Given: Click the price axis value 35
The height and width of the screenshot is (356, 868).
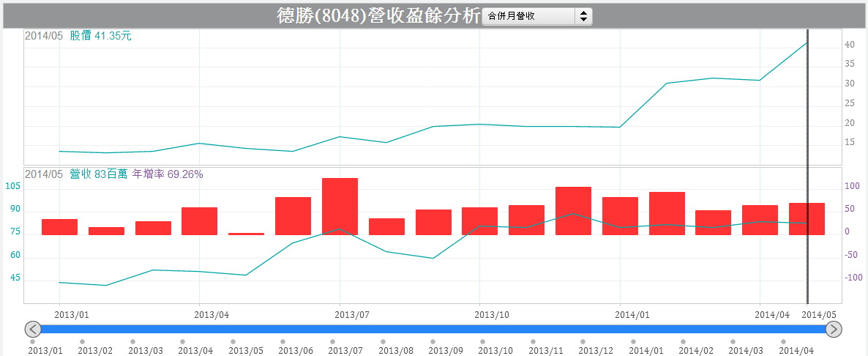Looking at the screenshot, I should (849, 64).
